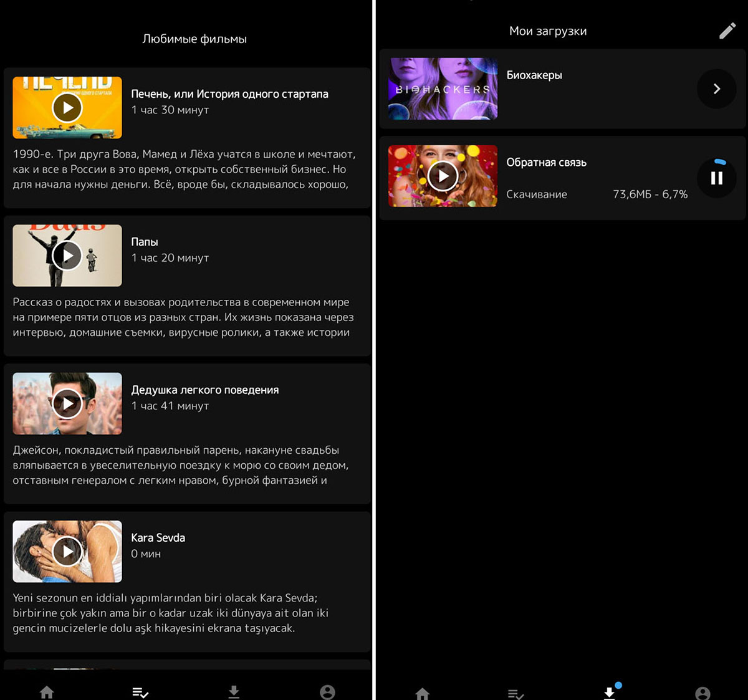Image resolution: width=748 pixels, height=700 pixels.
Task: Open the downloads tab in the favorites screen
Action: click(x=234, y=691)
